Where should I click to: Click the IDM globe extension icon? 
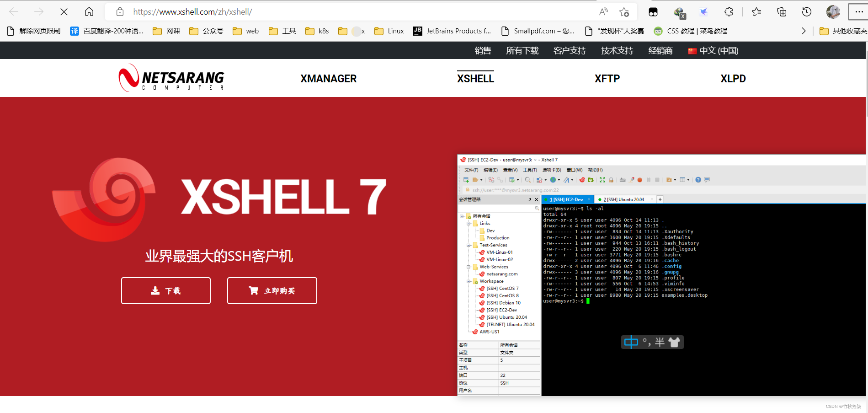[x=679, y=12]
